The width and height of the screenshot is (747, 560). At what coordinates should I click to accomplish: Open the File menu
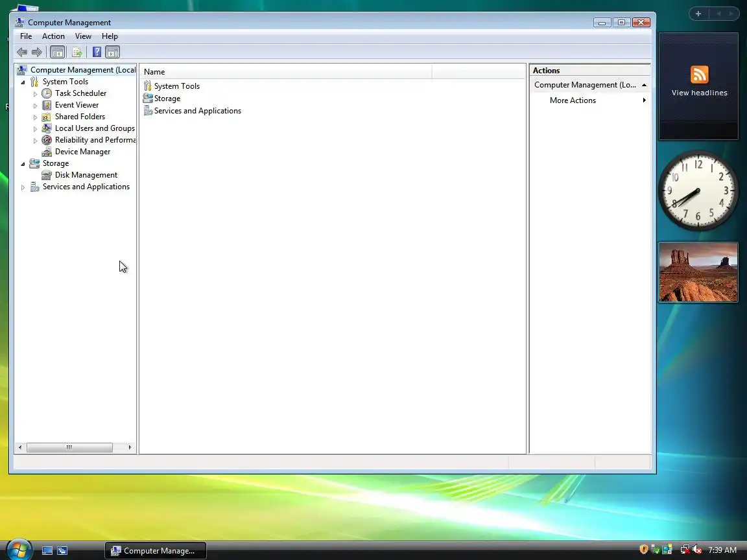pos(26,36)
